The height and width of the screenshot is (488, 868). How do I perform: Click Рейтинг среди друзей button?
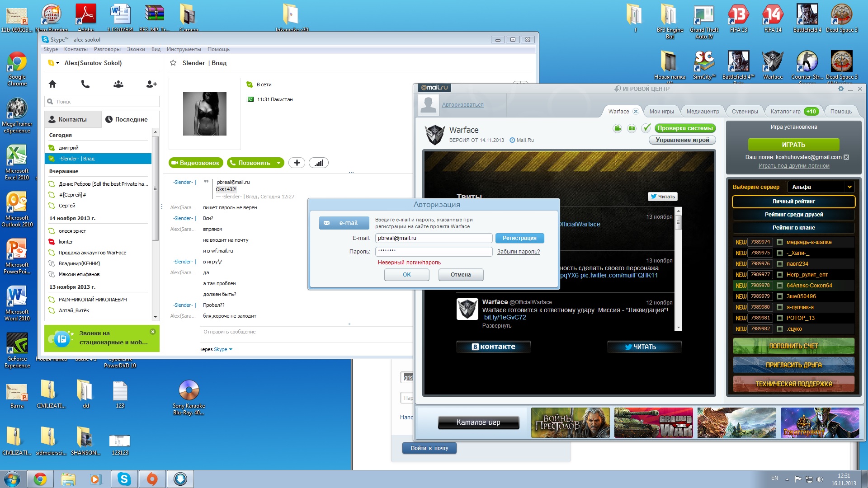[794, 215]
